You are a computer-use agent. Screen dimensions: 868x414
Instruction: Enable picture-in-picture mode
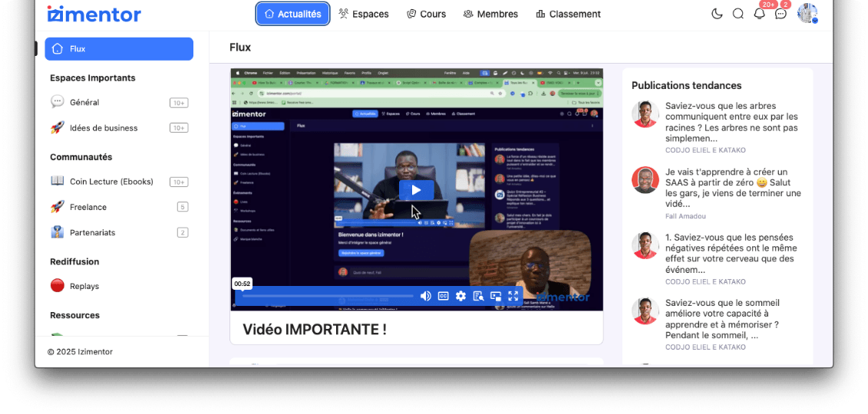496,296
